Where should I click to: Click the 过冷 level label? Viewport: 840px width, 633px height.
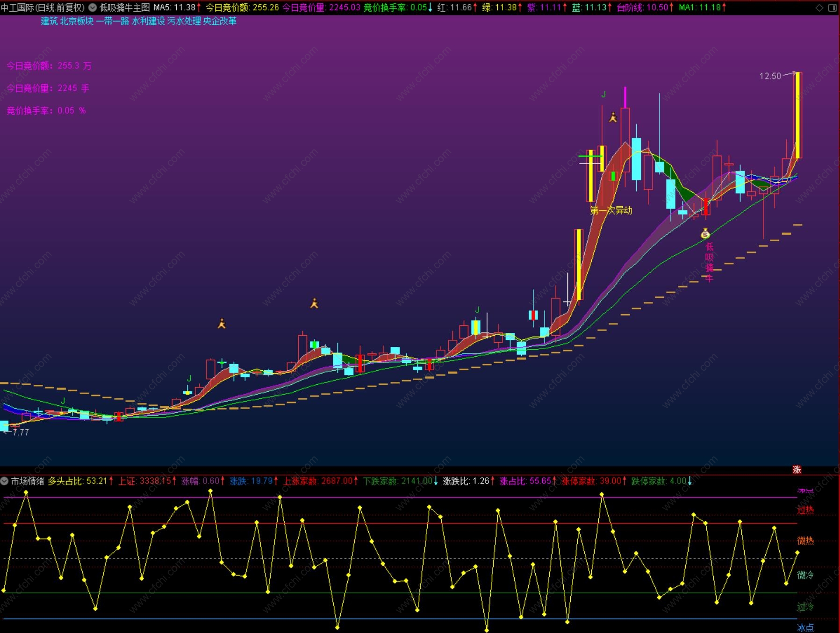coord(805,607)
